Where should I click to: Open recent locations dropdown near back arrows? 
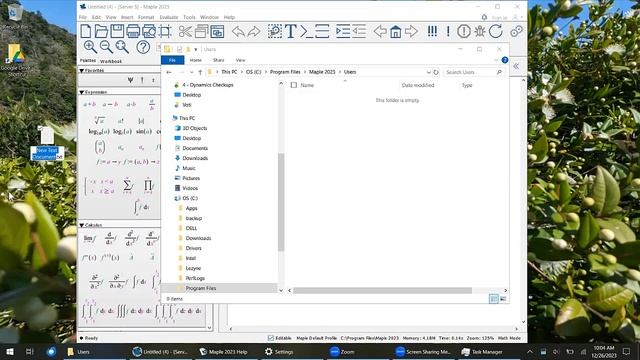click(191, 72)
